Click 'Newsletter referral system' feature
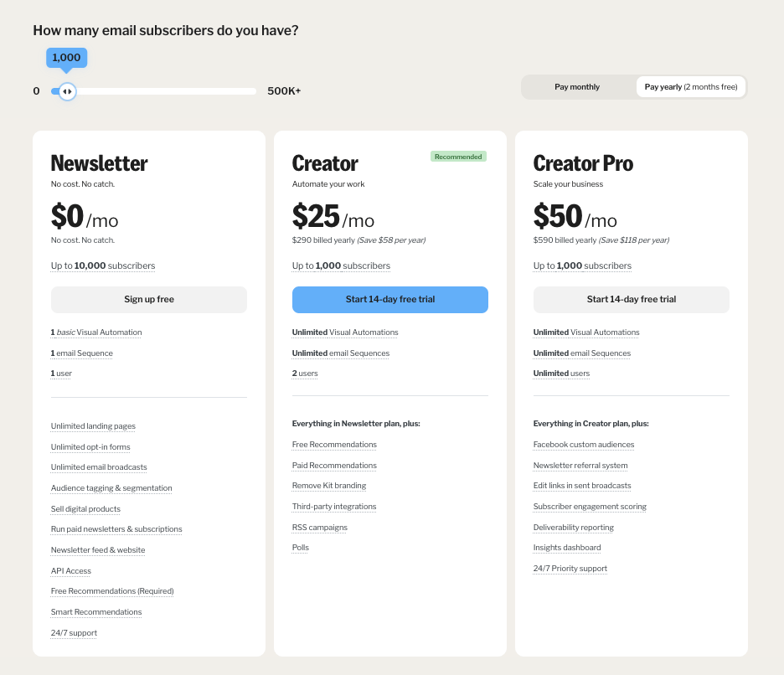 [580, 466]
